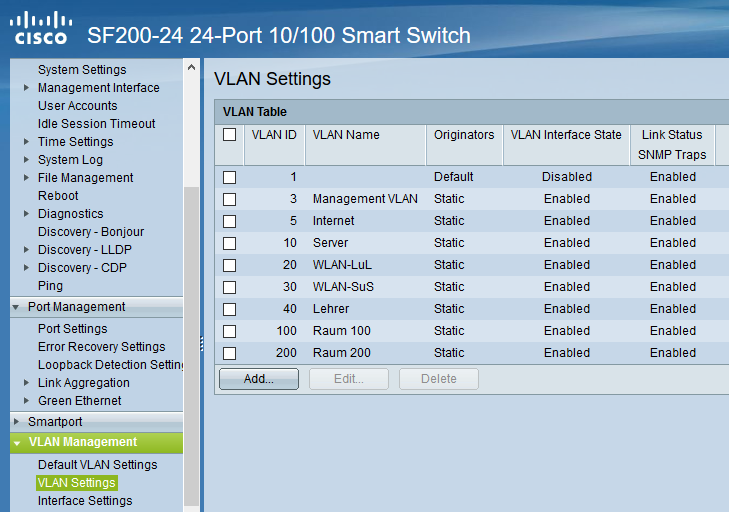Select the Raum 200 row checkbox
Viewport: 729px width, 512px height.
(229, 353)
